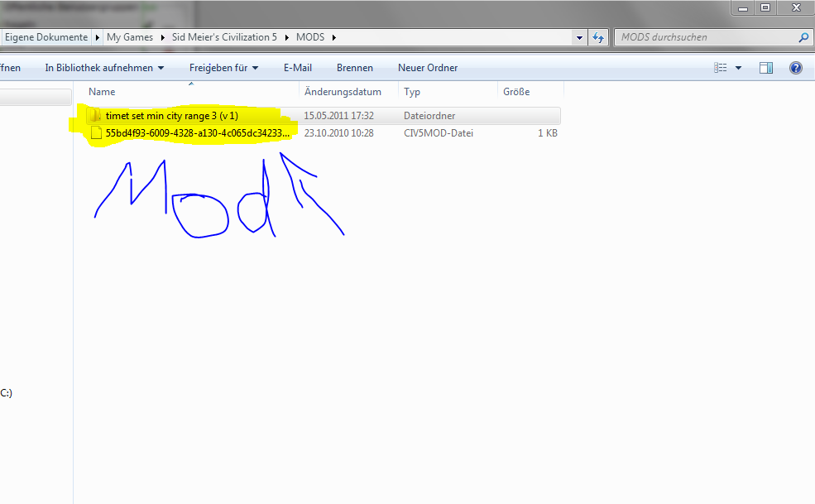Click the change view icon
Viewport: 815px width, 504px height.
(x=721, y=68)
